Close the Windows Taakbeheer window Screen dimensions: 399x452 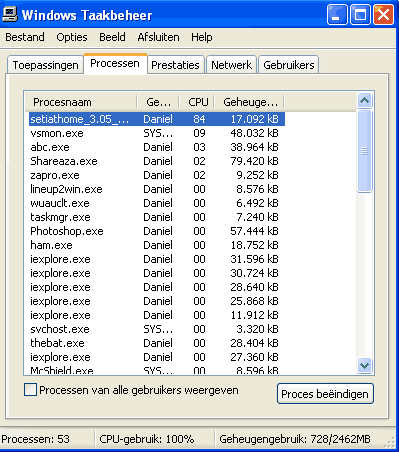[x=383, y=15]
